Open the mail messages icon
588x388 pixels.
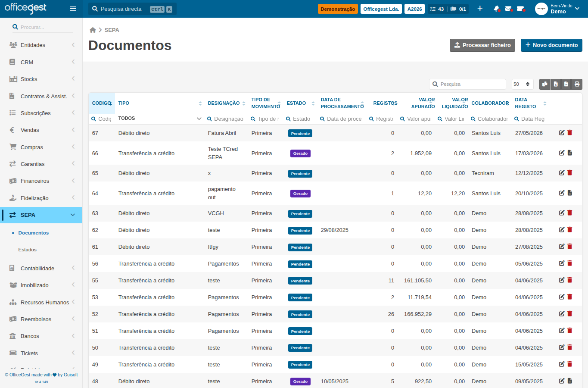tap(508, 9)
